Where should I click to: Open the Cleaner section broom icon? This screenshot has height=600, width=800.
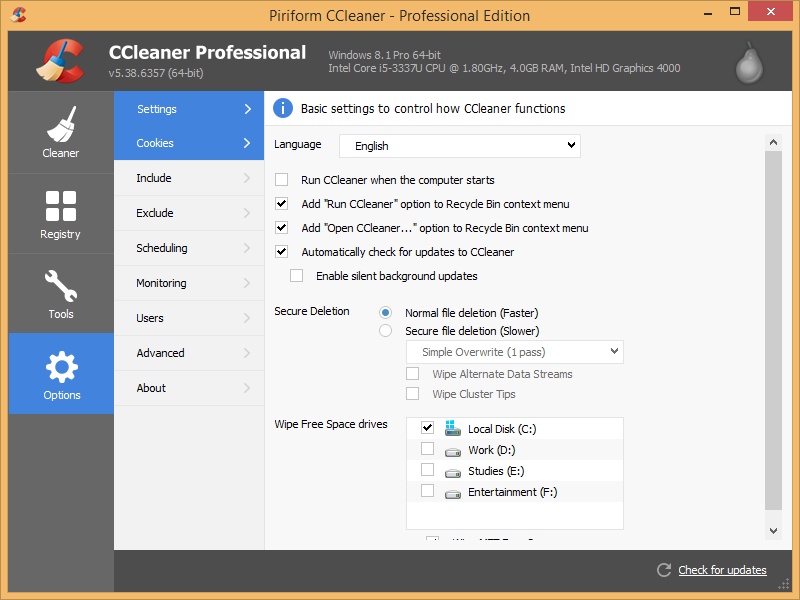click(x=61, y=124)
